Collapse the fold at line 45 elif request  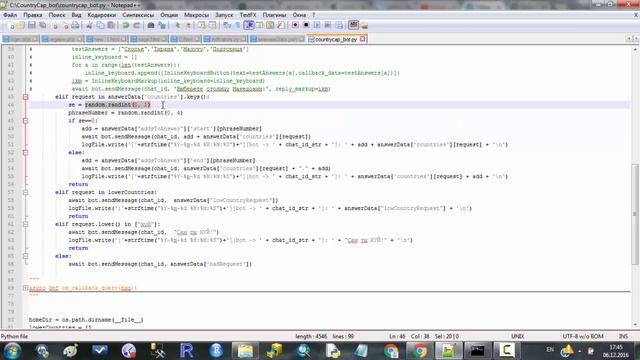coord(25,97)
